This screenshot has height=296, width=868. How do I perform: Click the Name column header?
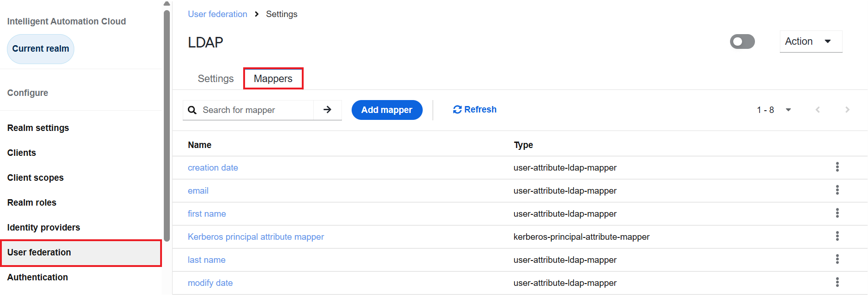pos(199,145)
